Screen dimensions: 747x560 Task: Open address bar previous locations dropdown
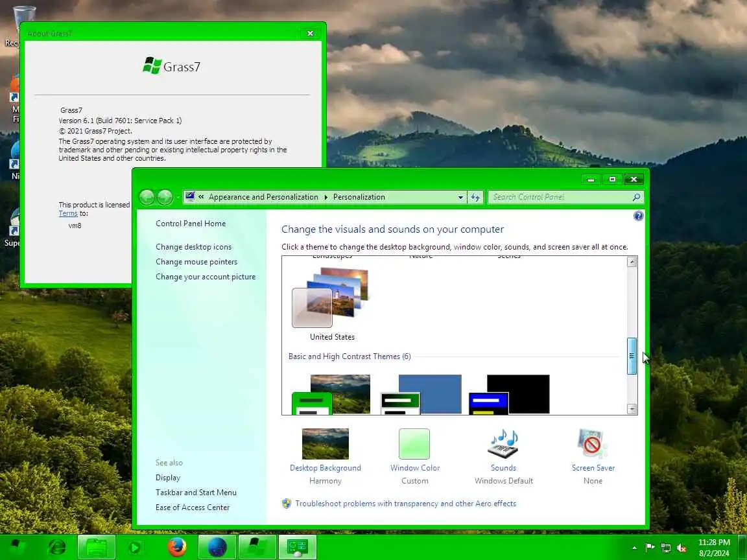pos(460,197)
